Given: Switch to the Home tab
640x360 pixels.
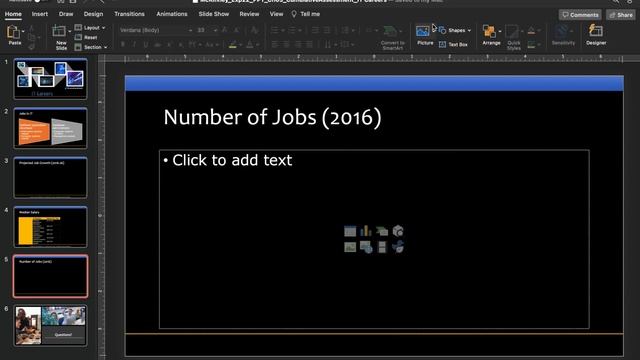Looking at the screenshot, I should tap(13, 14).
